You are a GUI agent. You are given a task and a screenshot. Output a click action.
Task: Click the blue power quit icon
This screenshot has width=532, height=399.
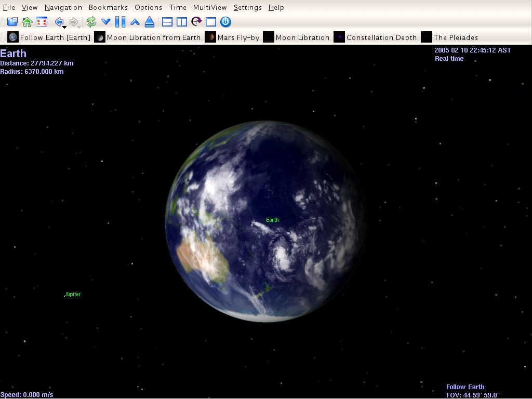[x=225, y=22]
